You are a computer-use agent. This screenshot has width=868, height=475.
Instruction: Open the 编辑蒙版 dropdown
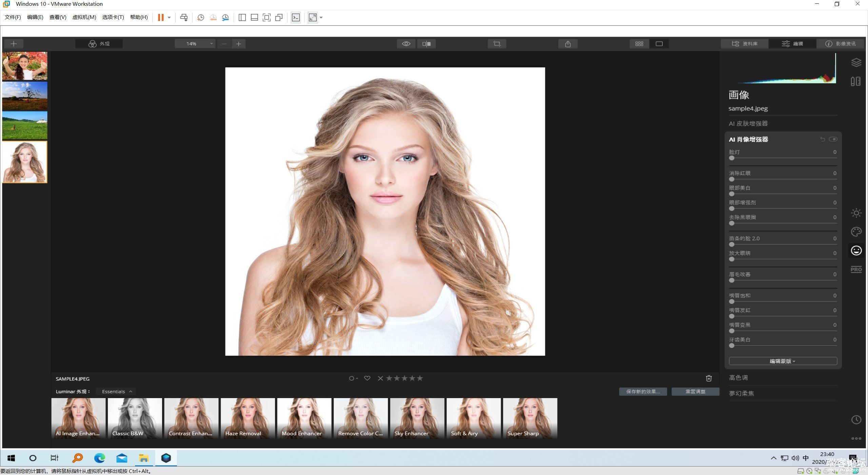pyautogui.click(x=783, y=361)
